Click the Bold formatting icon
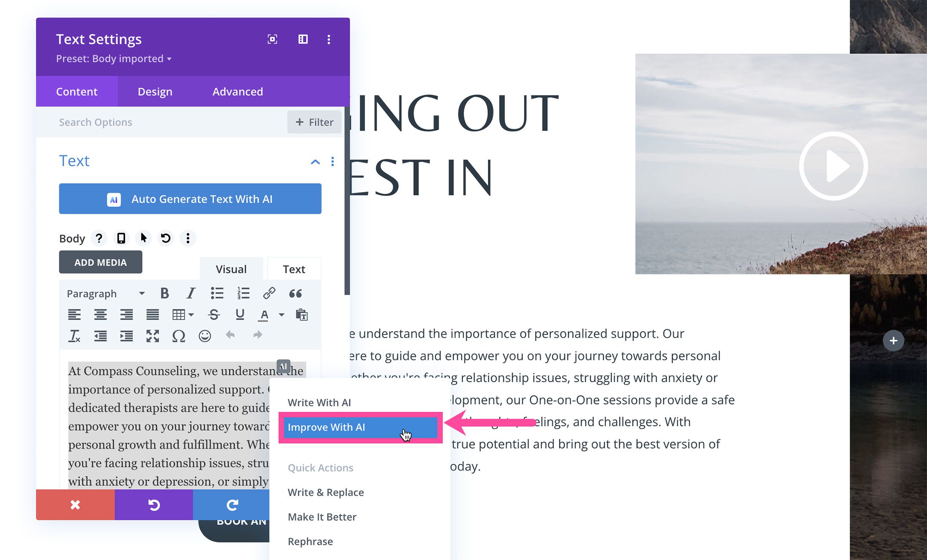This screenshot has height=560, width=927. (163, 292)
